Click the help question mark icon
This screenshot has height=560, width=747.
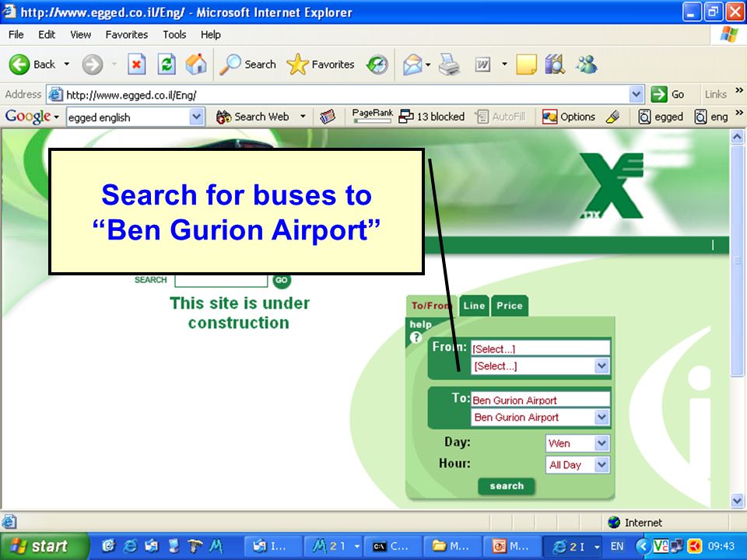(416, 338)
